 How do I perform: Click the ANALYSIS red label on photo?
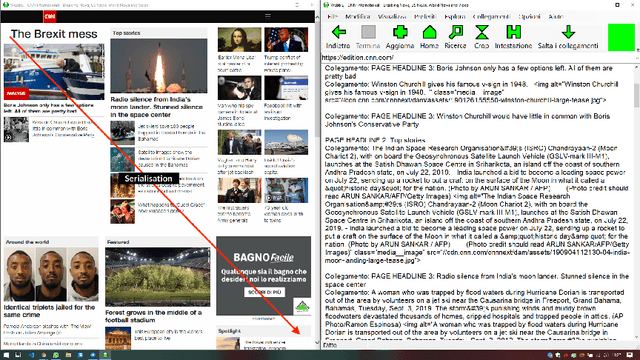coord(16,93)
